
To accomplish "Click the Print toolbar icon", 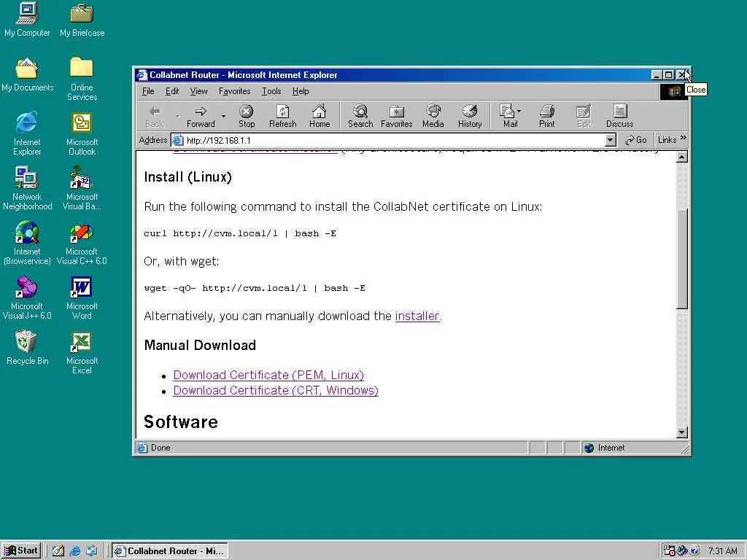I will tap(546, 116).
